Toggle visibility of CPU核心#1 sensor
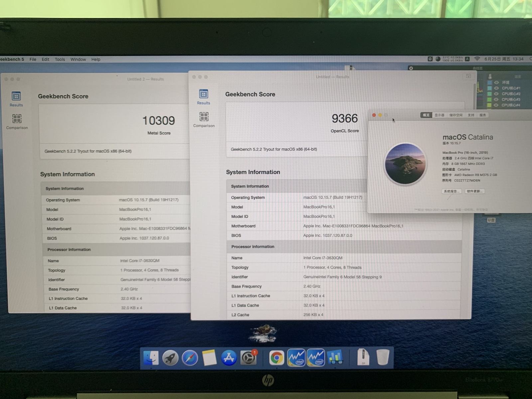Viewport: 532px width, 399px height. point(496,88)
